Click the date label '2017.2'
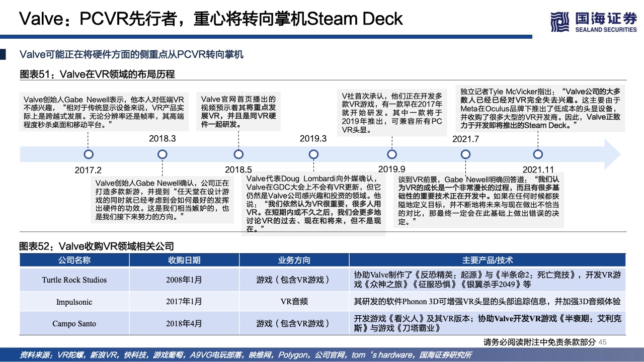 point(88,170)
